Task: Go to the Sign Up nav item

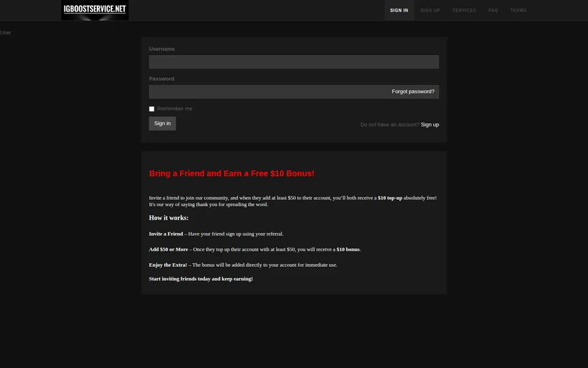Action: tap(430, 10)
